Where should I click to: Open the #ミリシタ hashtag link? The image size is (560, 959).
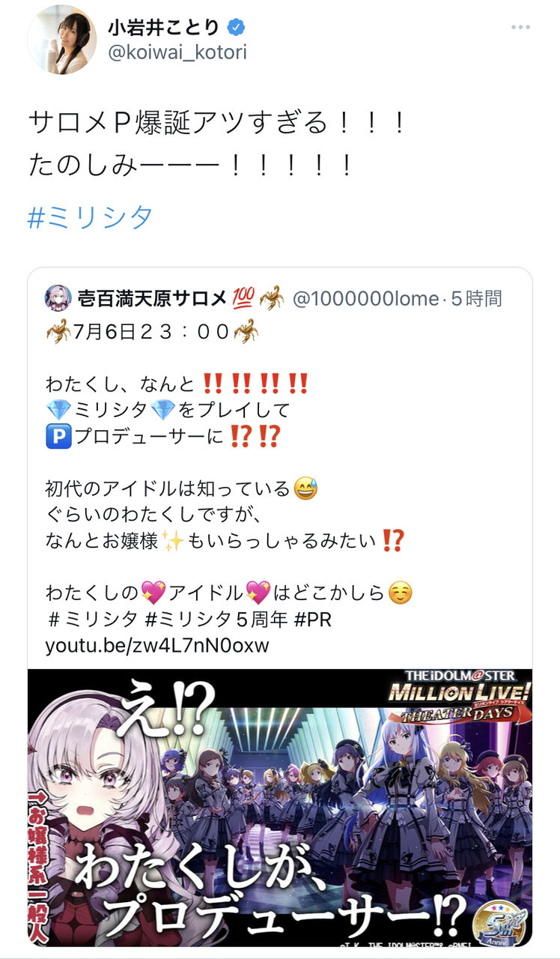pos(90,217)
